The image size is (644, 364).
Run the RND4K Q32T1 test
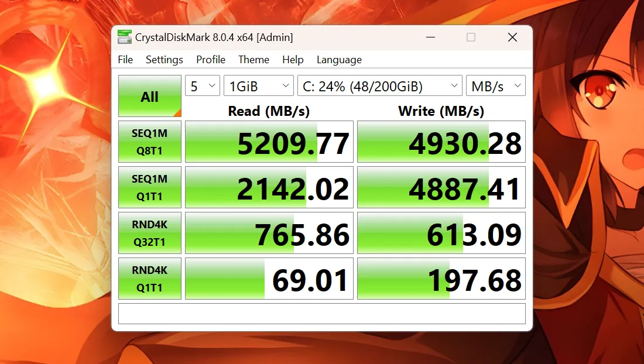pos(150,233)
